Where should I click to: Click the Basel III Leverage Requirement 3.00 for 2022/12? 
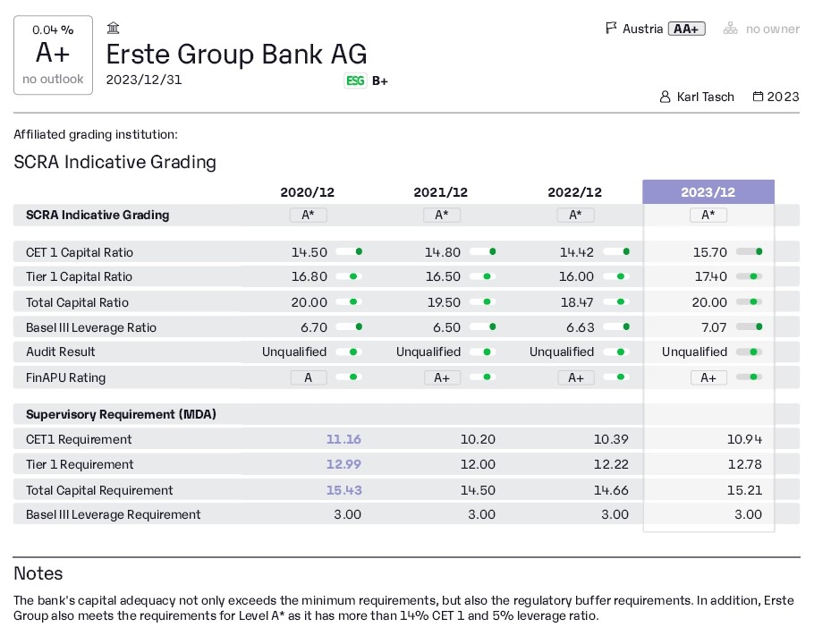(x=615, y=515)
